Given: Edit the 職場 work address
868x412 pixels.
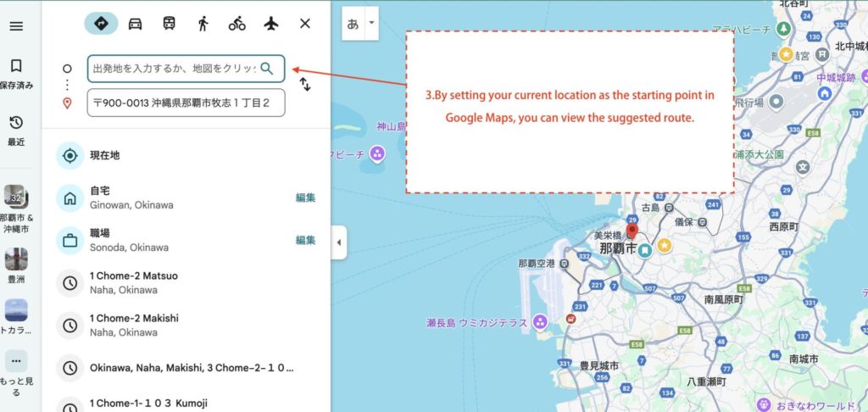Looking at the screenshot, I should pyautogui.click(x=305, y=240).
